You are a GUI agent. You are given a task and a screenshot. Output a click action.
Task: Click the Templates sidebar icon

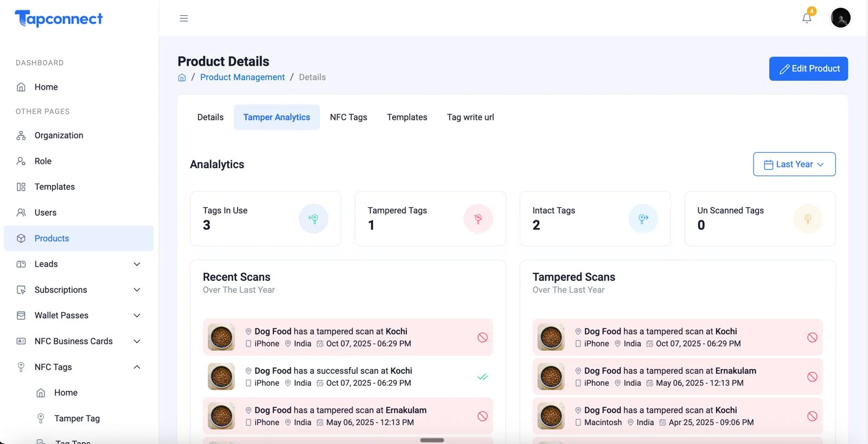pos(21,186)
